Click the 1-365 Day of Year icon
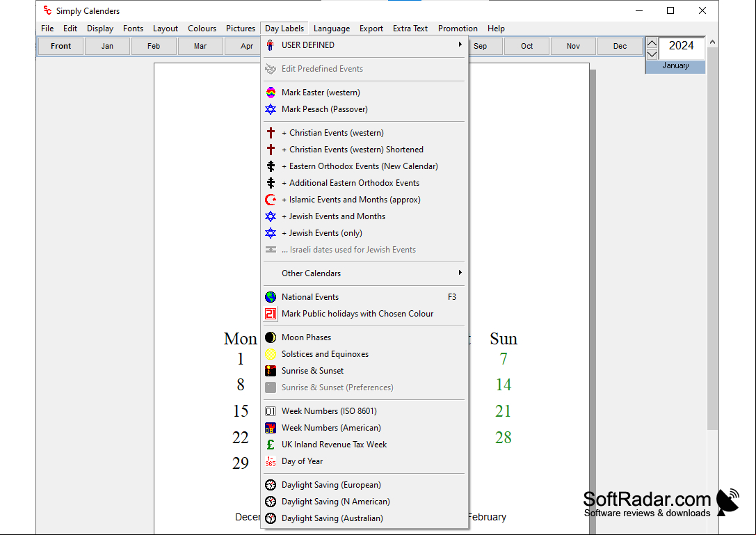Image resolution: width=756 pixels, height=535 pixels. click(271, 462)
